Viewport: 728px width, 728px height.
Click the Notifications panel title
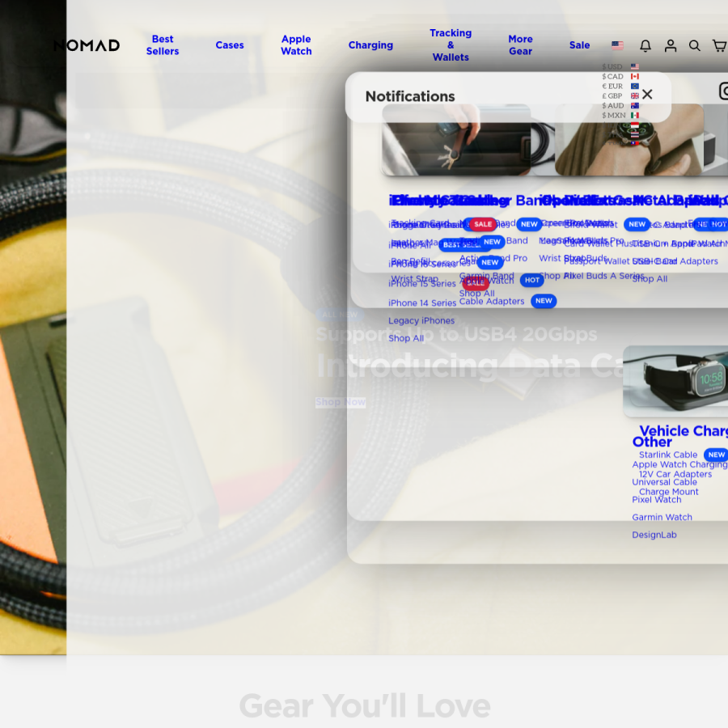[x=410, y=96]
